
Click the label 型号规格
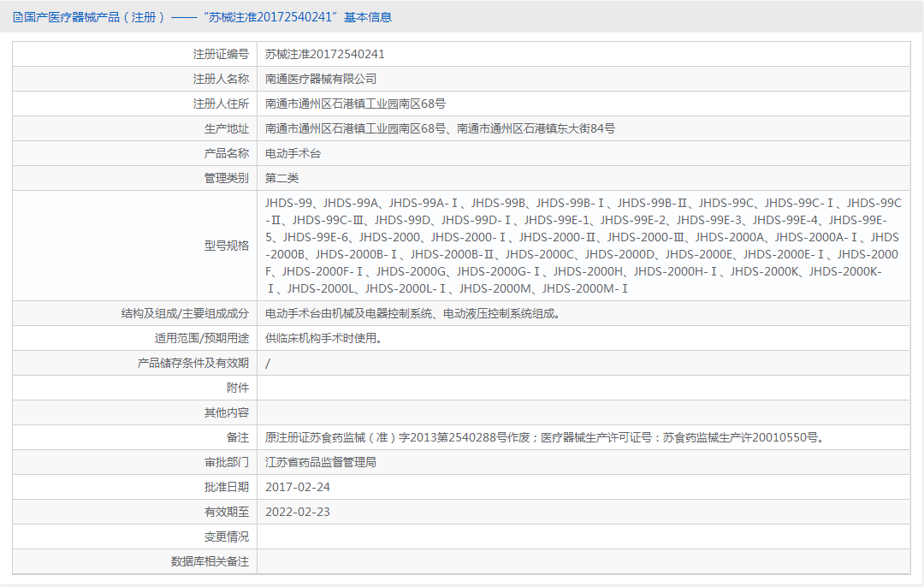(226, 246)
